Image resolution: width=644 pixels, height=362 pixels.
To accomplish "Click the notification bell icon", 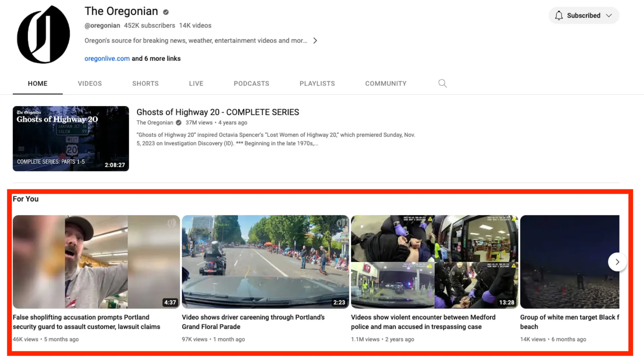I will [x=558, y=15].
